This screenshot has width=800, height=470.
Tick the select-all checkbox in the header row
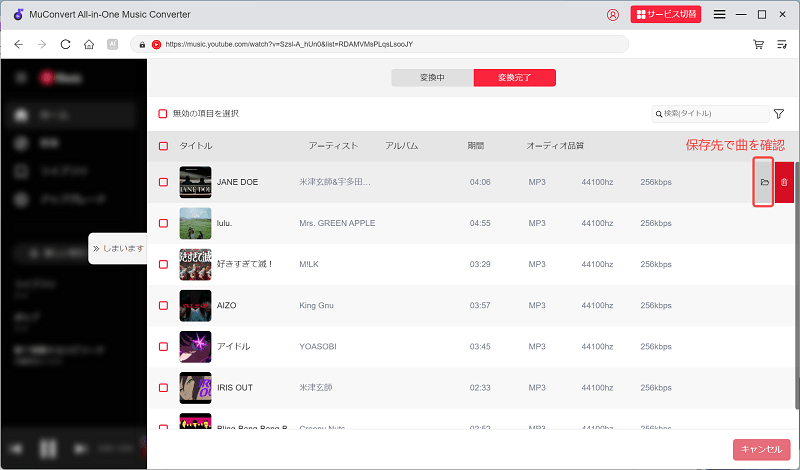[x=163, y=146]
